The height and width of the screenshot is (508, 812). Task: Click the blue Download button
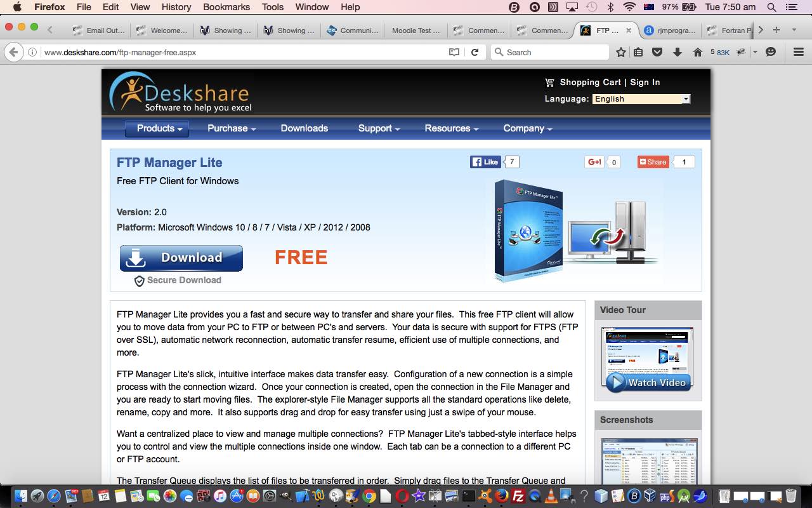[181, 258]
